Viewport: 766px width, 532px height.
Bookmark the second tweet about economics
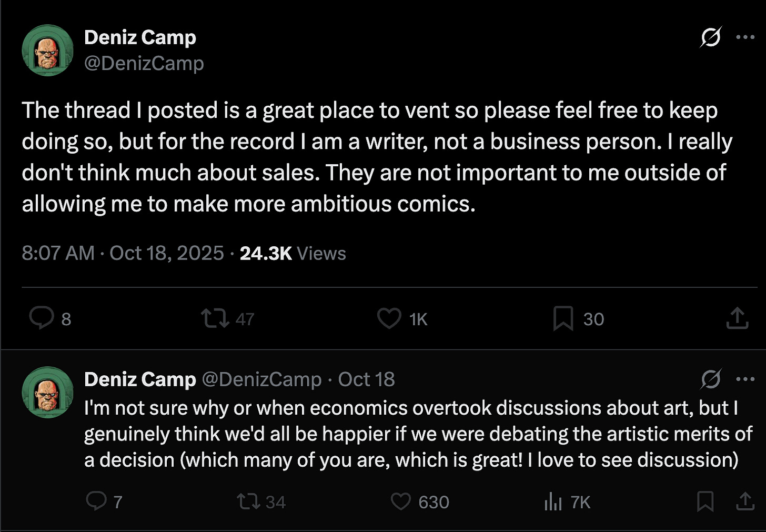[705, 501]
